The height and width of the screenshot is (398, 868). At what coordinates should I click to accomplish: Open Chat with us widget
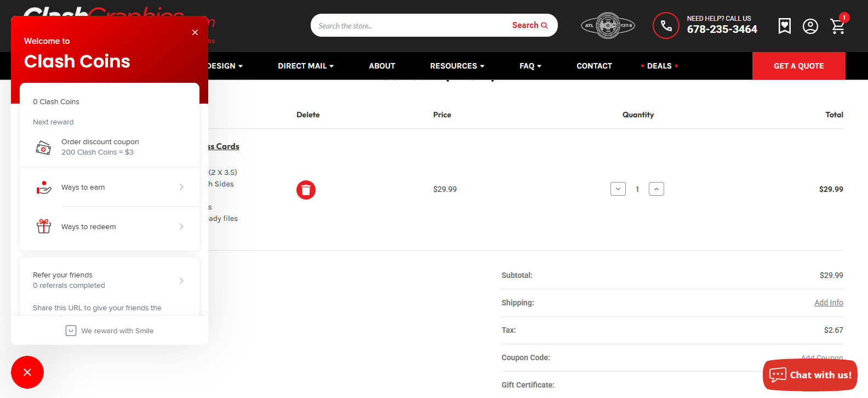click(810, 375)
